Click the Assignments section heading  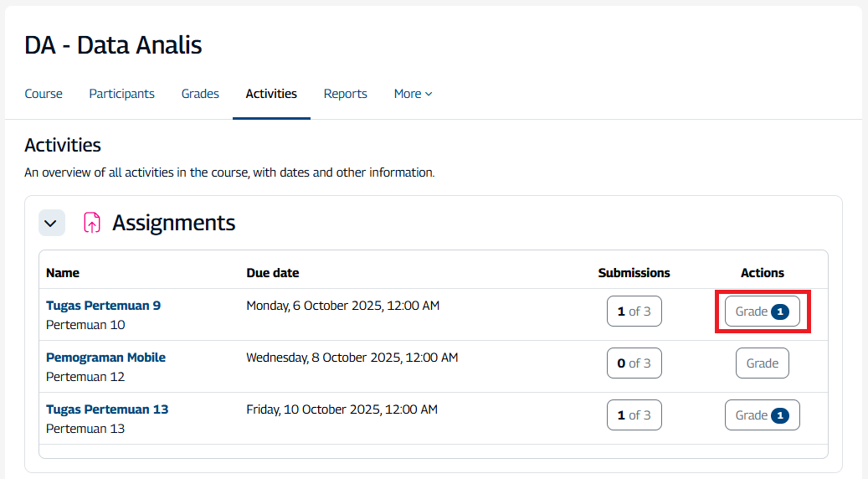[173, 223]
